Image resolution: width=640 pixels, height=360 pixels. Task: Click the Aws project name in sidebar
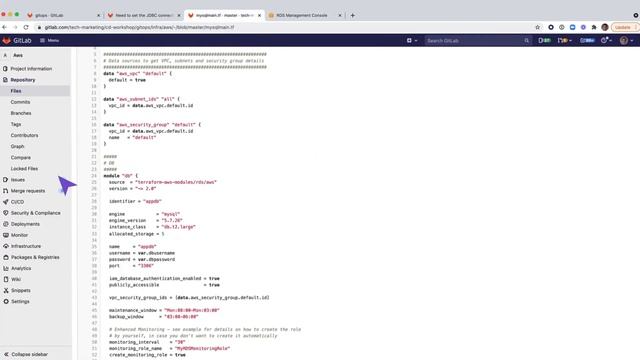[18, 55]
